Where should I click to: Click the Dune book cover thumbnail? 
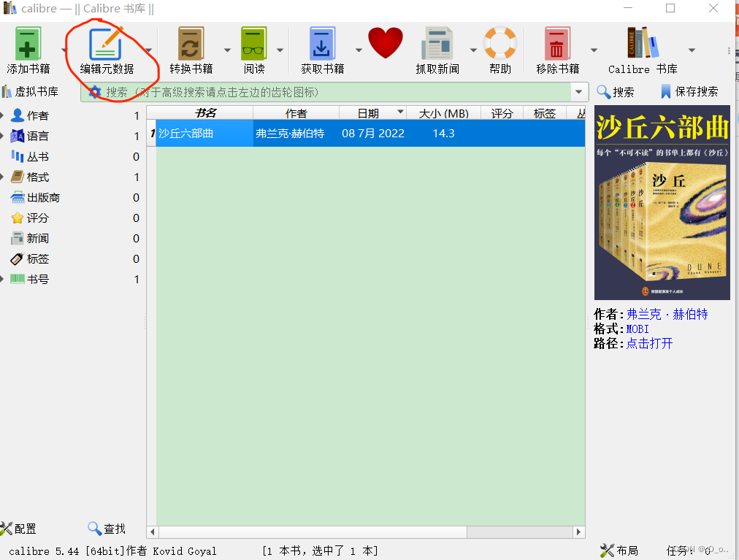coord(662,203)
